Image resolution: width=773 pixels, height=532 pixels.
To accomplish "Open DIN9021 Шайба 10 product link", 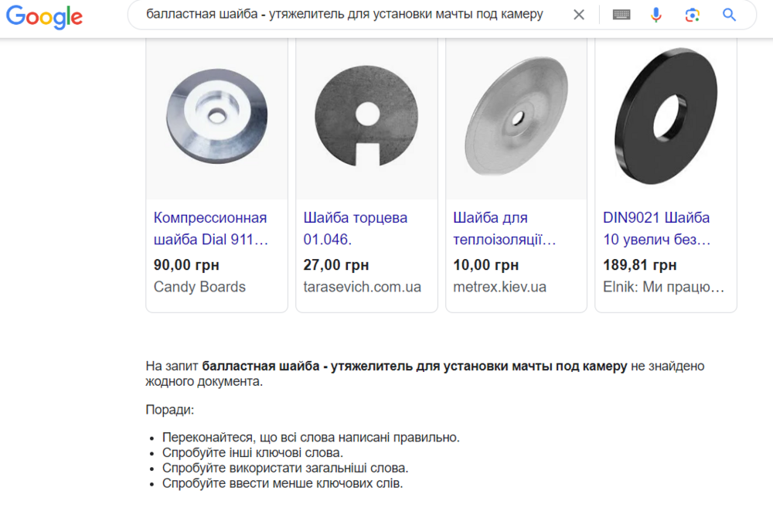I will pyautogui.click(x=656, y=228).
